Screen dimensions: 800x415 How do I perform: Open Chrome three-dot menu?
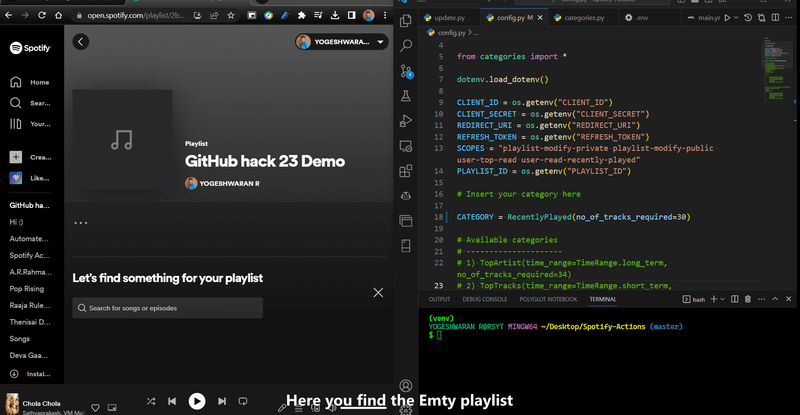385,15
